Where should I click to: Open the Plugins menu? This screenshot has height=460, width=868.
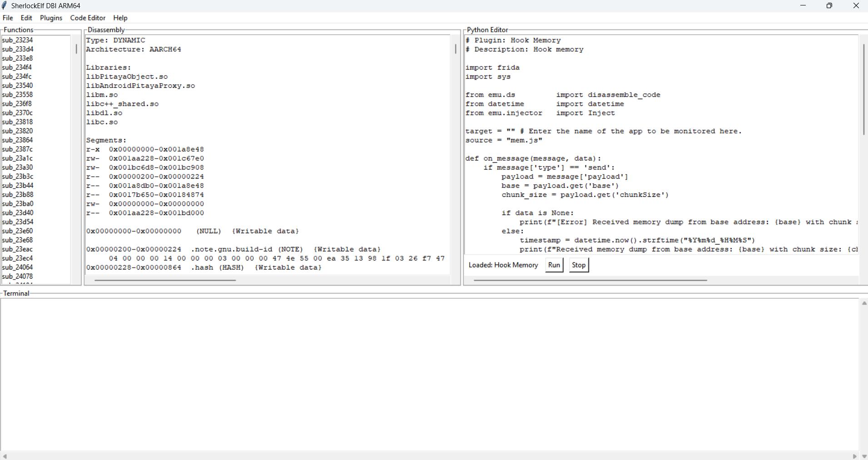[x=51, y=18]
